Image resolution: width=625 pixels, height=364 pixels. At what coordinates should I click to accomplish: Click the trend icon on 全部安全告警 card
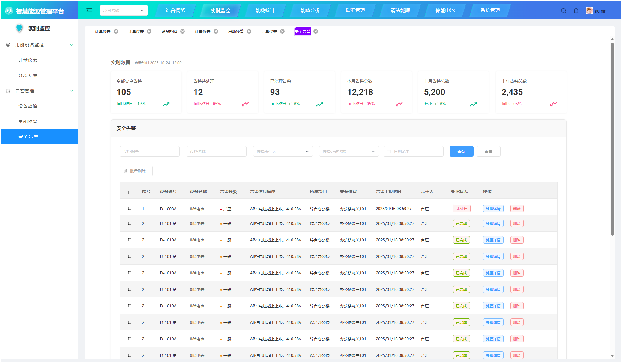click(166, 104)
